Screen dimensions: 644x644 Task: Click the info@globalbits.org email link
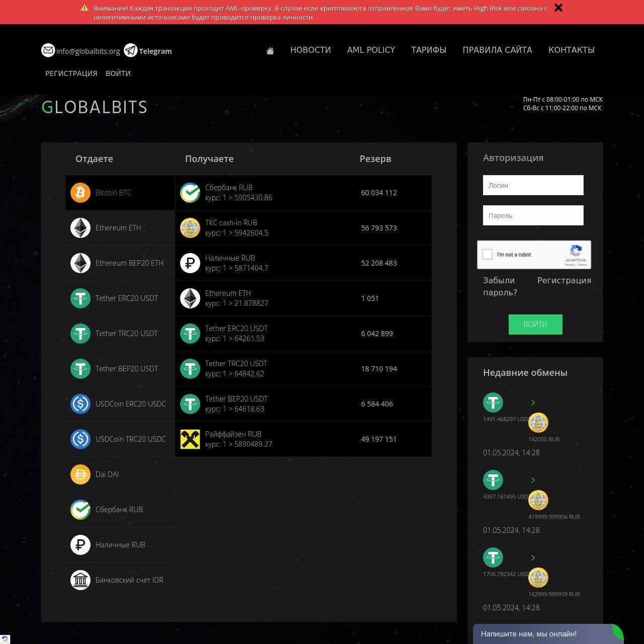(x=88, y=51)
